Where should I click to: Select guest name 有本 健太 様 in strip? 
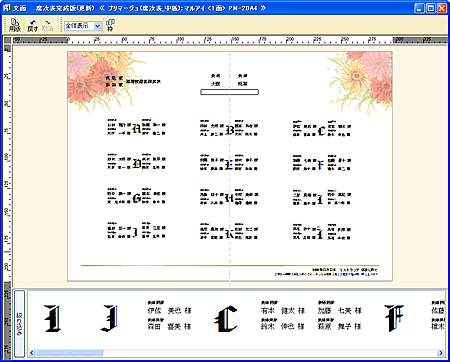click(x=283, y=311)
